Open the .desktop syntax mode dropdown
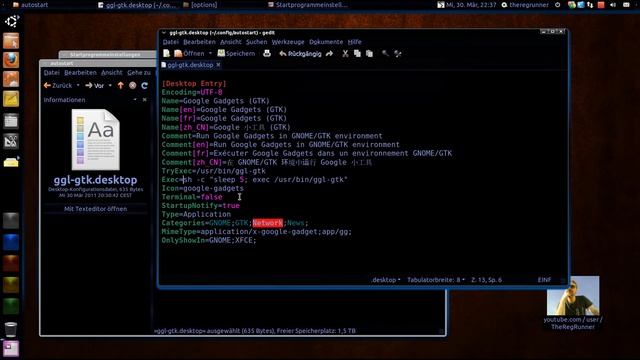Screen dimensions: 640x360 pyautogui.click(x=386, y=280)
